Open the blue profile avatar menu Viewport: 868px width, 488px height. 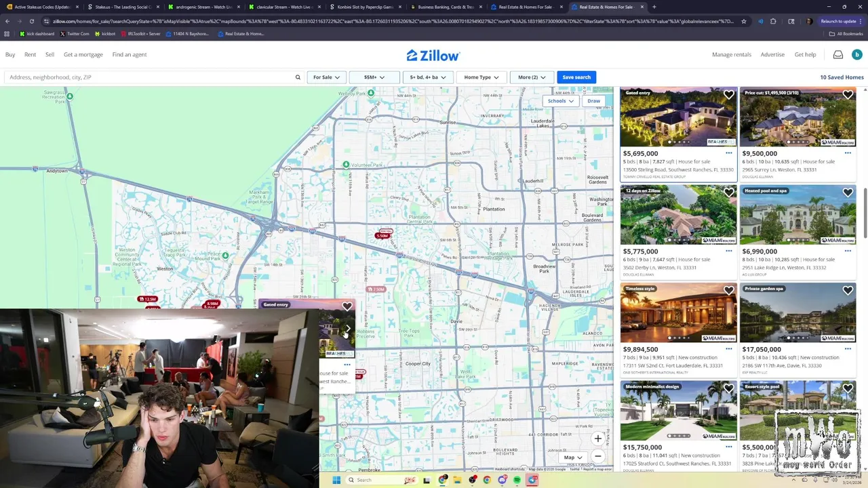pos(856,55)
